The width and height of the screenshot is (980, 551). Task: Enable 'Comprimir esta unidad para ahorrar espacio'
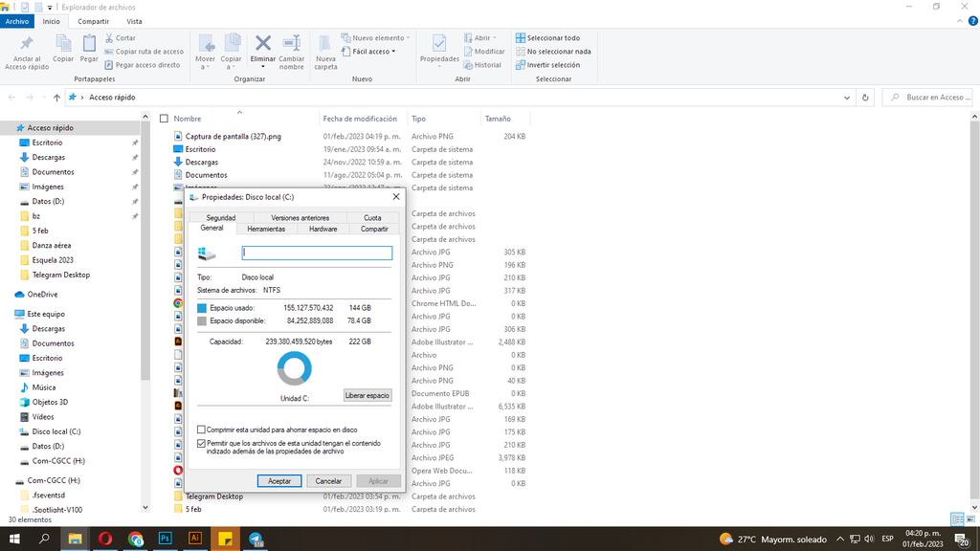click(x=201, y=430)
